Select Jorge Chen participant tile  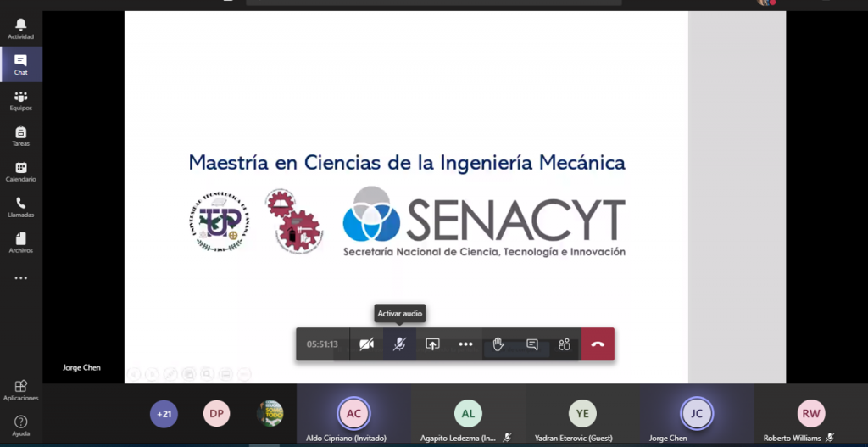tap(697, 415)
